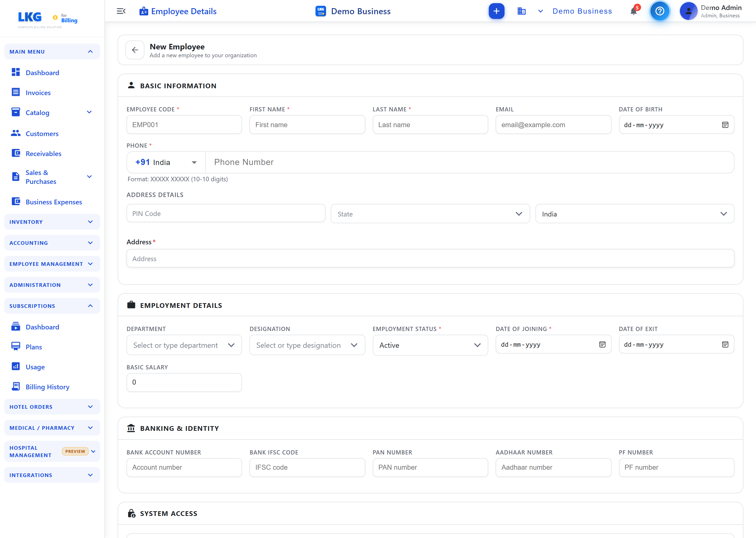
Task: Expand the Medical / Pharmacy section
Action: point(52,428)
